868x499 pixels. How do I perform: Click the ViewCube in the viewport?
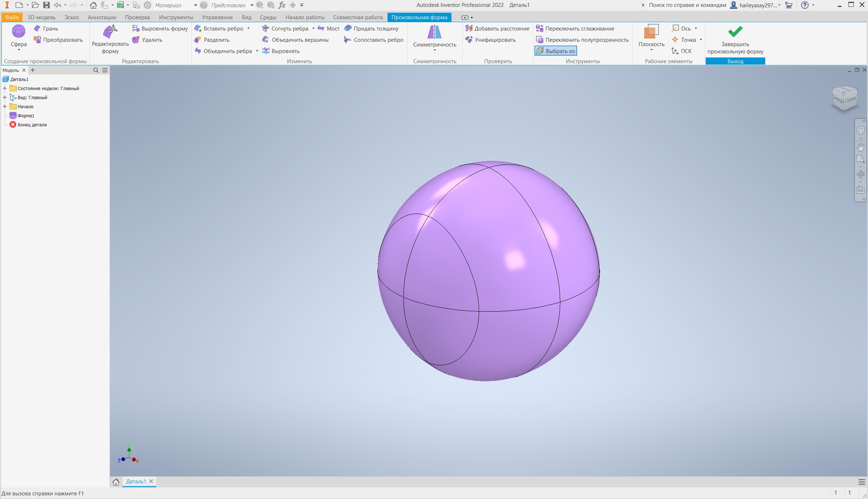pyautogui.click(x=844, y=98)
